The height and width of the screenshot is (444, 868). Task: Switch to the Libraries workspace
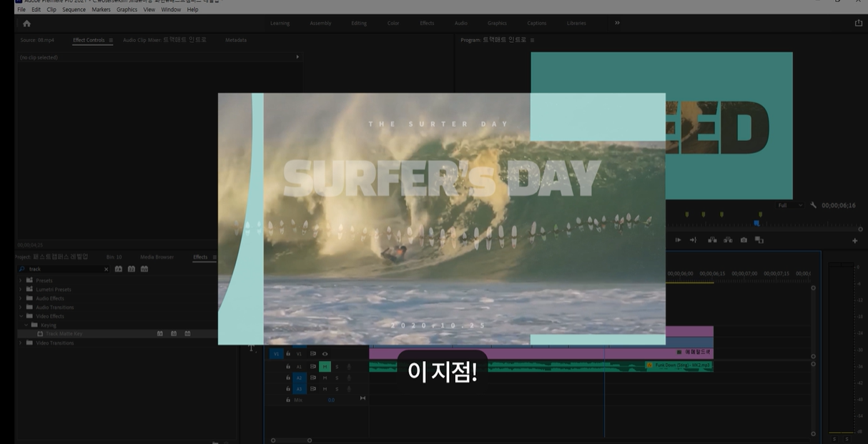(576, 23)
